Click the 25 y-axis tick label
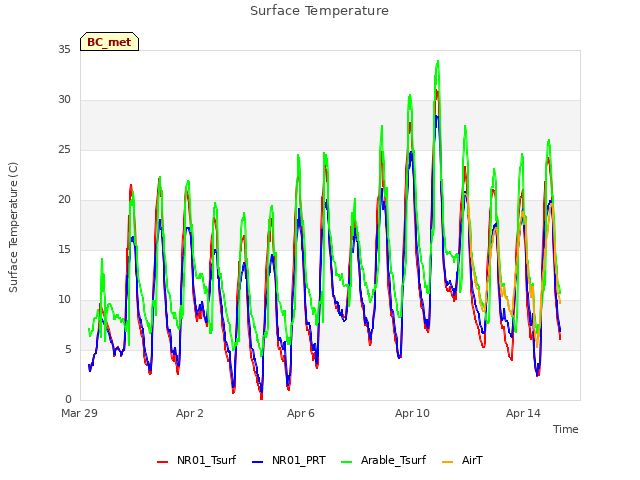 click(x=64, y=150)
